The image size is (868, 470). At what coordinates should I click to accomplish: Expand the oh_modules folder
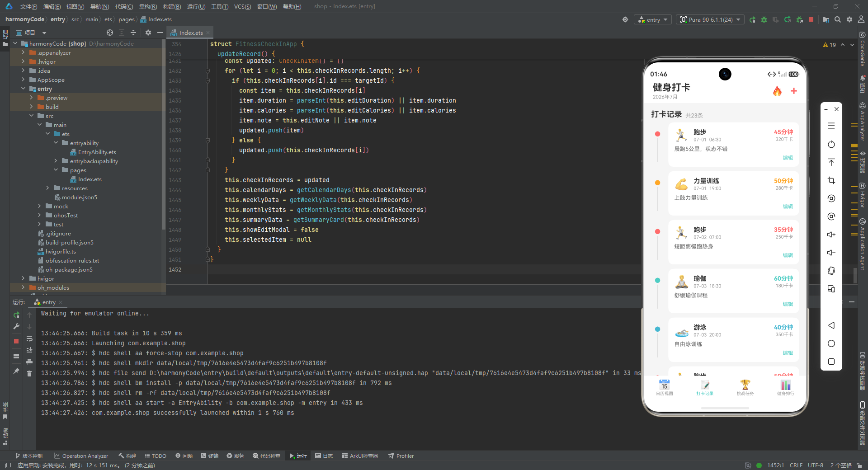[x=23, y=287]
